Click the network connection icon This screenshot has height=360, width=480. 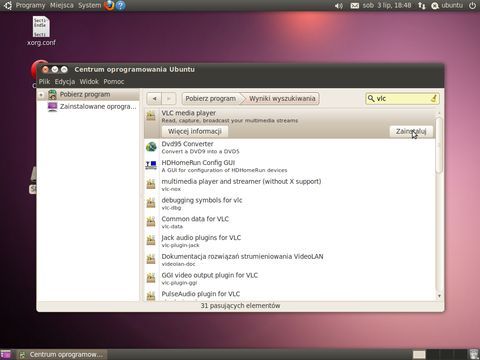422,6
